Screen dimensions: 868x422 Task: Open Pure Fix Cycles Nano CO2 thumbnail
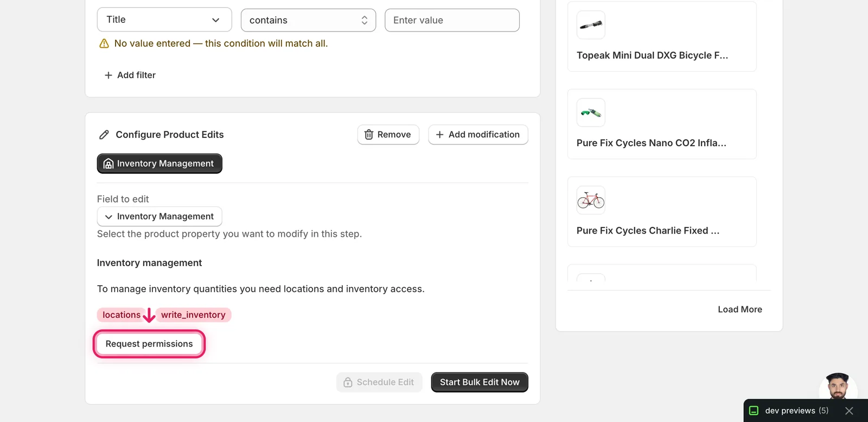pos(591,112)
